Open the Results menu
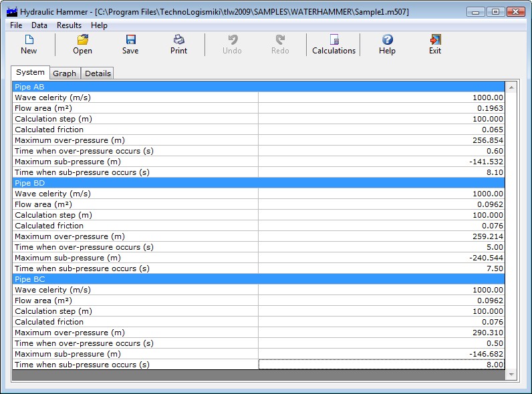 69,25
